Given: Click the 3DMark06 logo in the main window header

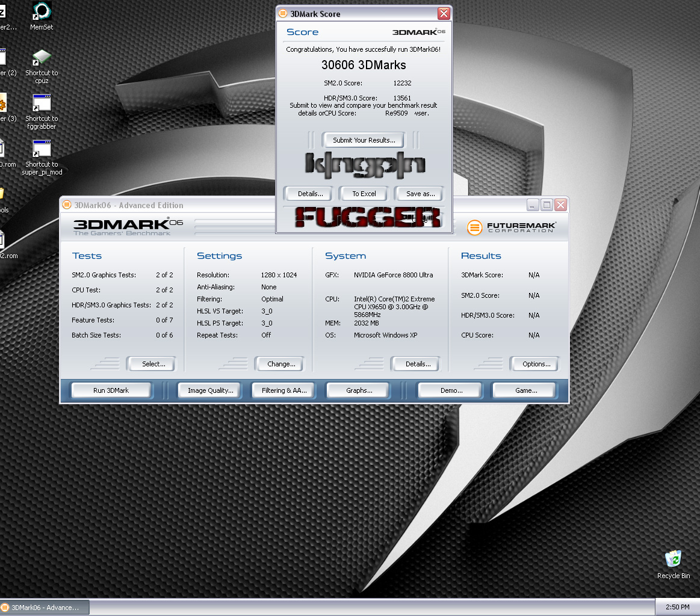Looking at the screenshot, I should [x=128, y=226].
